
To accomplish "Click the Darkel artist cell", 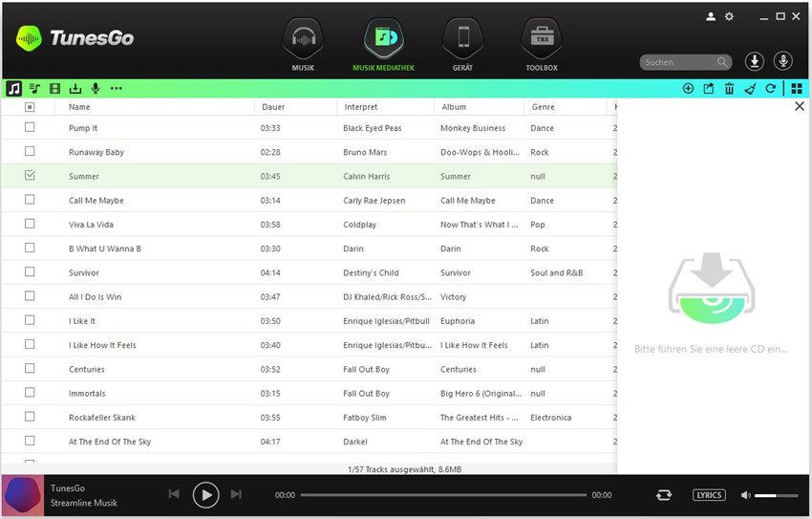I will [x=355, y=442].
